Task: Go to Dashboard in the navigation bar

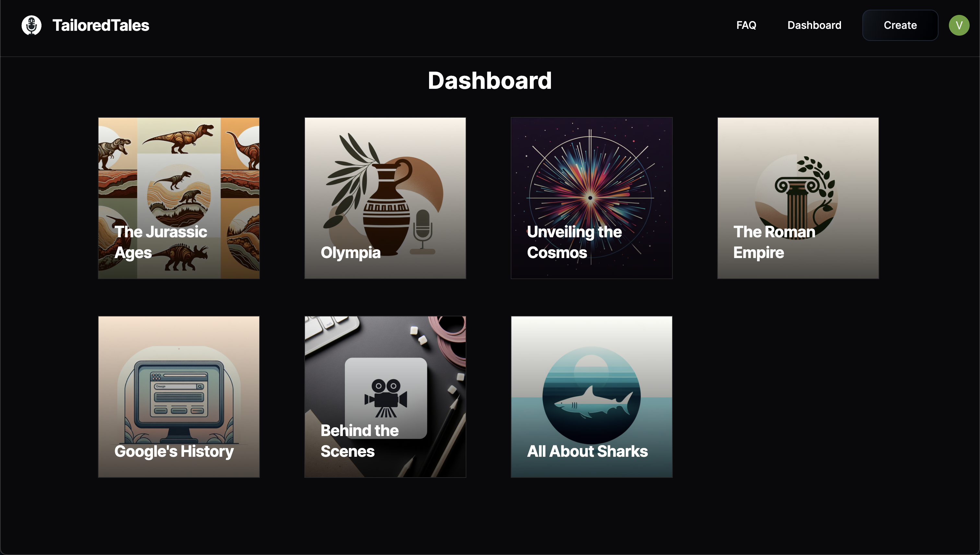Action: 814,25
